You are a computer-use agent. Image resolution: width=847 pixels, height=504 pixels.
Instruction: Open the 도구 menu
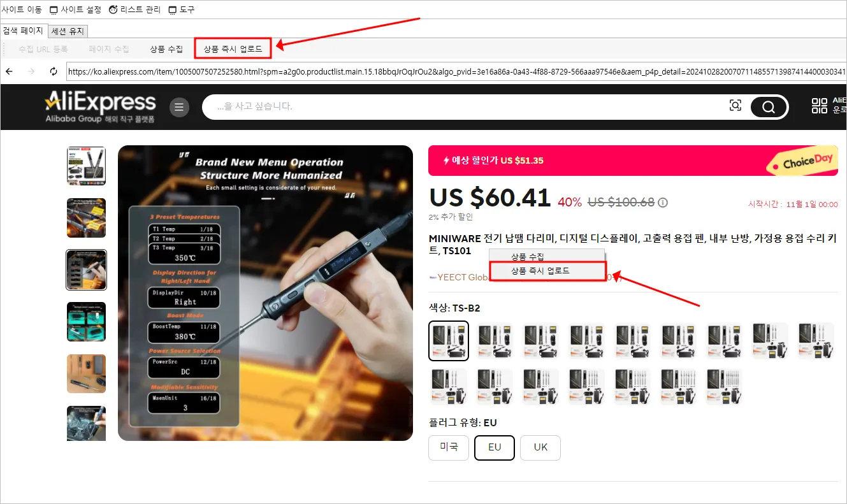click(182, 10)
